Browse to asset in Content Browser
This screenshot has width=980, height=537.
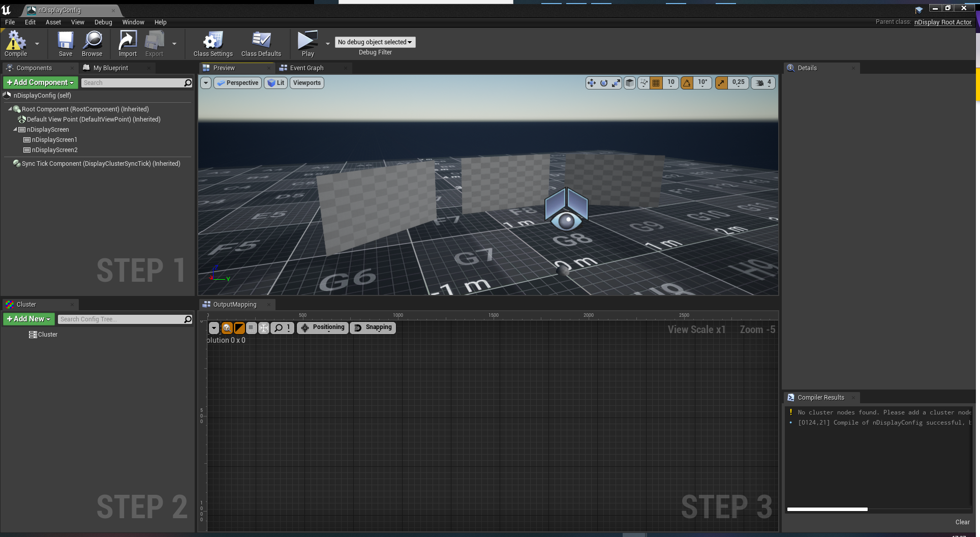tap(92, 43)
